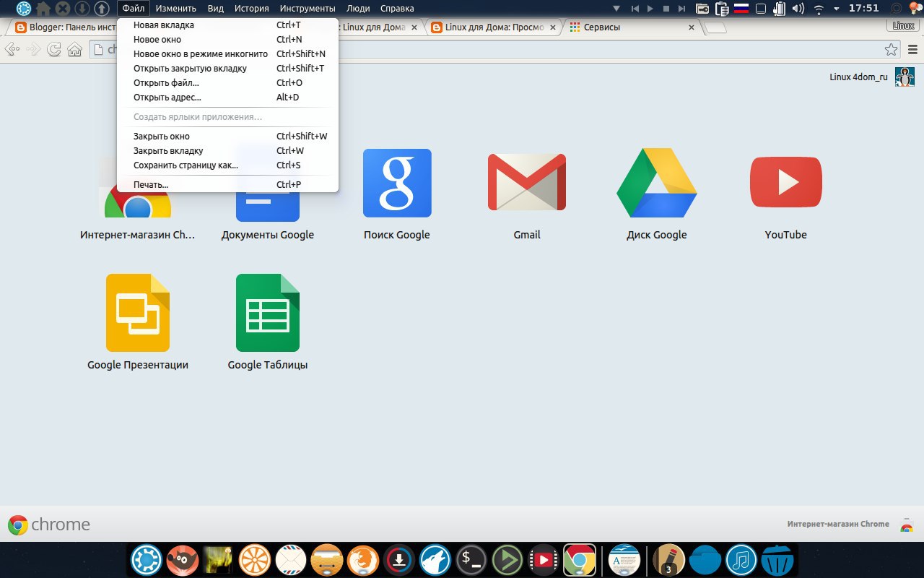This screenshot has width=924, height=578.
Task: Open the mail envelope dock icon
Action: 291,559
